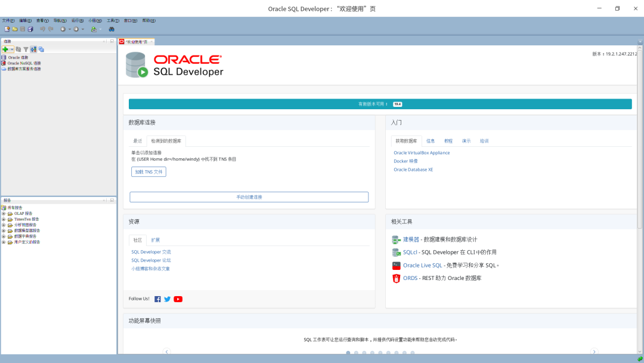Open the 工具(T) menu
This screenshot has width=644, height=363.
point(113,20)
